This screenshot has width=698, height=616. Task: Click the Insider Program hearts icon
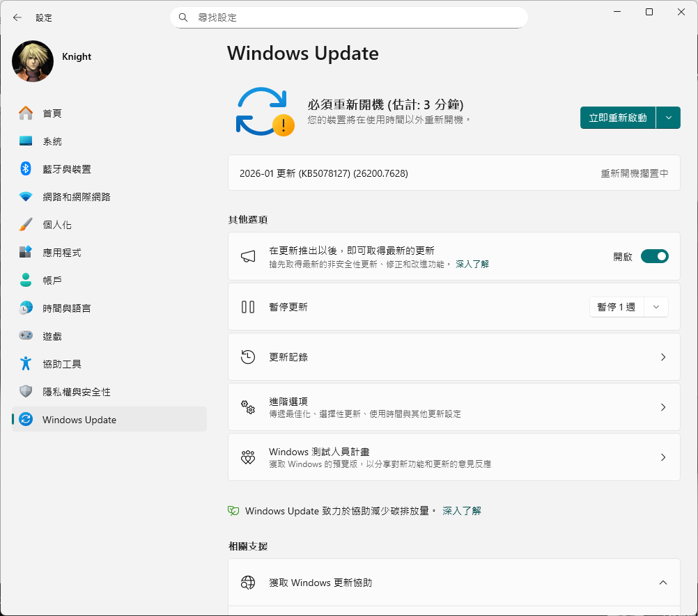(x=248, y=457)
